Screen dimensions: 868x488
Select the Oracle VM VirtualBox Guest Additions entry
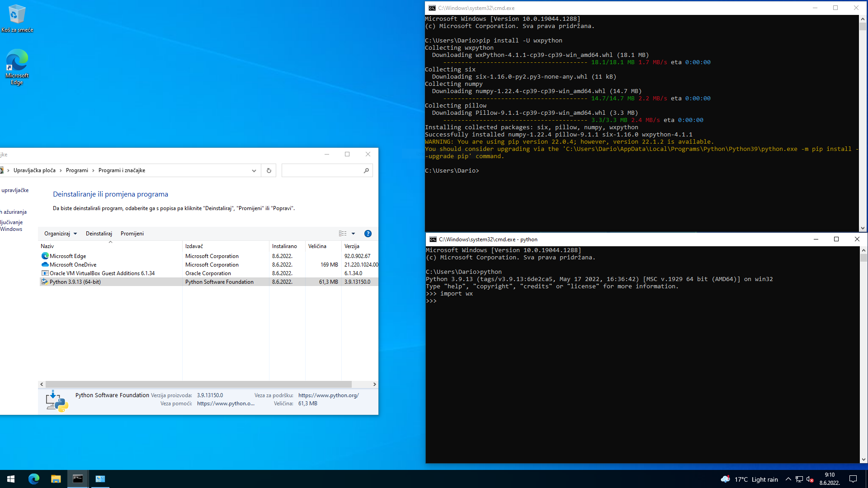(102, 273)
